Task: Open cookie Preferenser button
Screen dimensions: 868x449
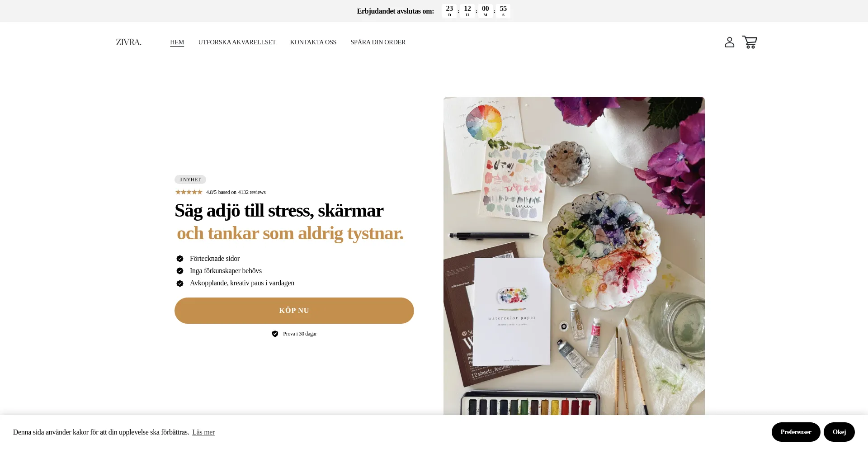Action: pos(796,432)
